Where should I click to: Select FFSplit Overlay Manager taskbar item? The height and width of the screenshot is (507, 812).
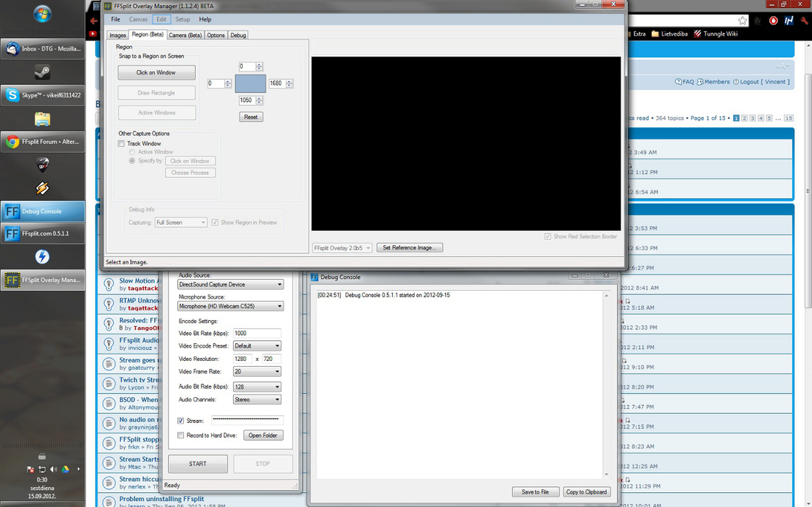(43, 280)
